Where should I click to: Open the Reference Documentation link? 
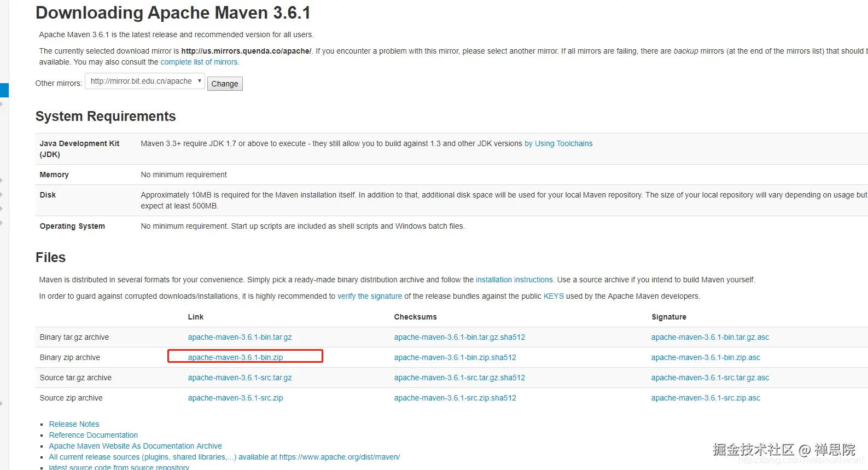click(x=93, y=435)
